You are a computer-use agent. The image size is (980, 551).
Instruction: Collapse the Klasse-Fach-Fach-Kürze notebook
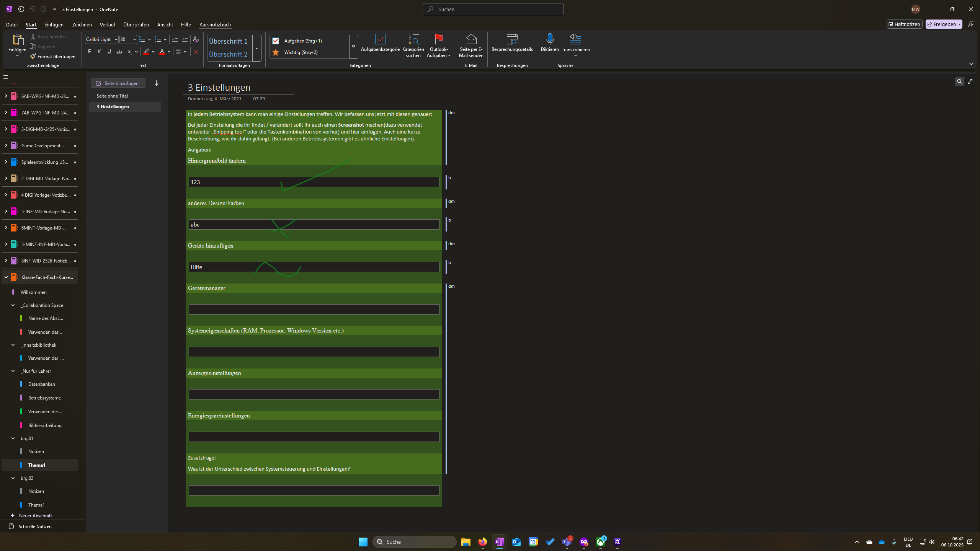tap(6, 277)
